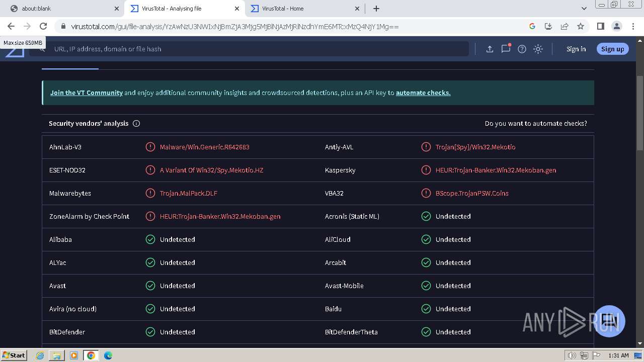Click the green check icon for BitDefender
The image size is (644, 362).
coord(150,332)
